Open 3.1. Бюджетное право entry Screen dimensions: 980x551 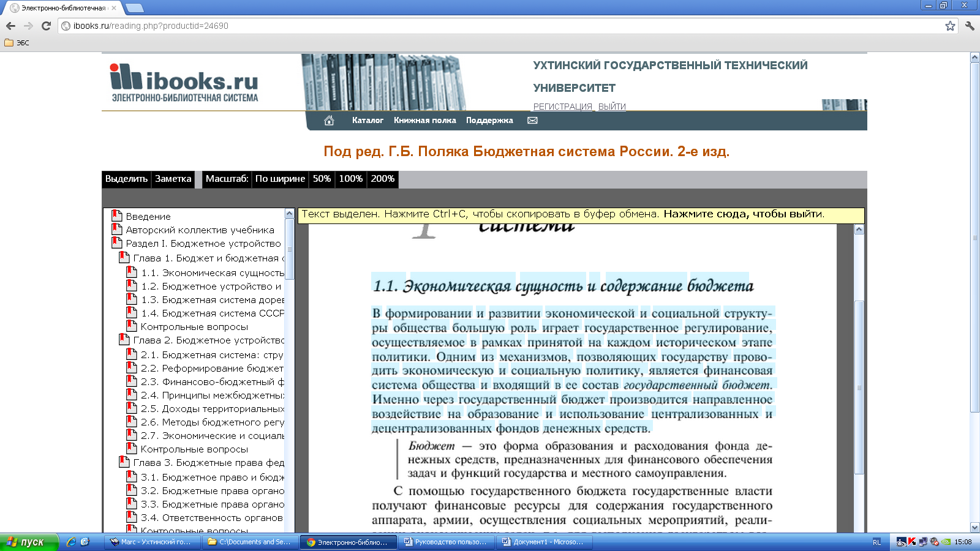coord(213,478)
